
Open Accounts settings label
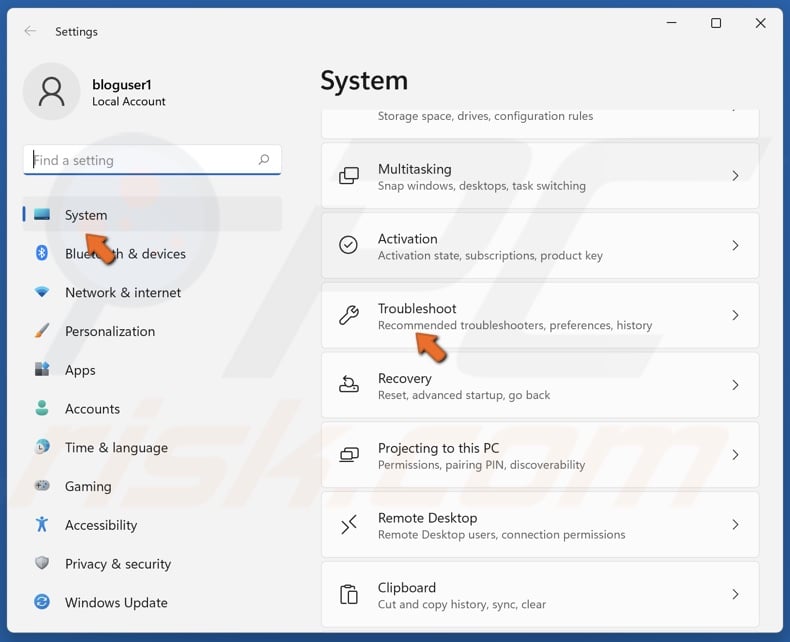(x=92, y=409)
